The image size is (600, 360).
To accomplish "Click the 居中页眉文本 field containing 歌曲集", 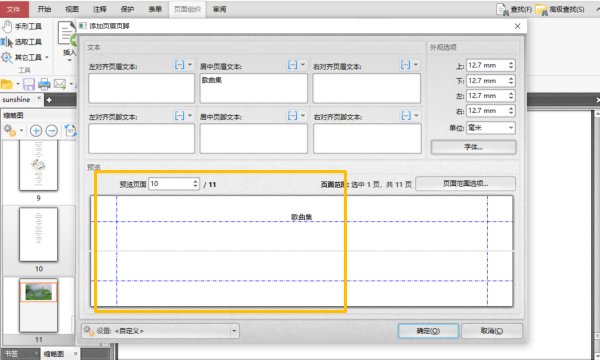I will (x=253, y=88).
